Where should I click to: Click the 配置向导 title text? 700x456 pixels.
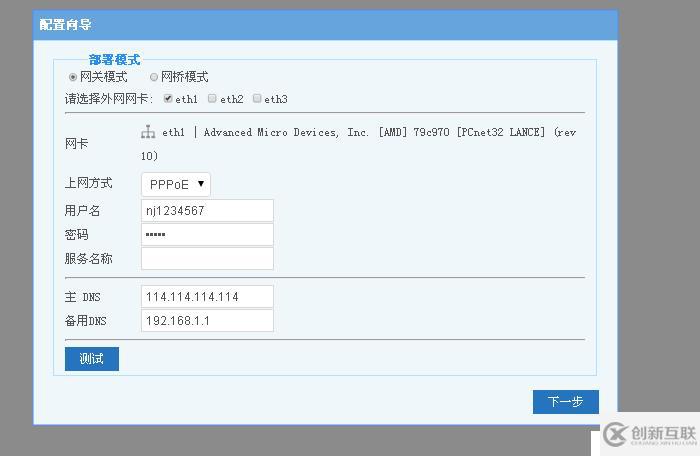tap(65, 25)
